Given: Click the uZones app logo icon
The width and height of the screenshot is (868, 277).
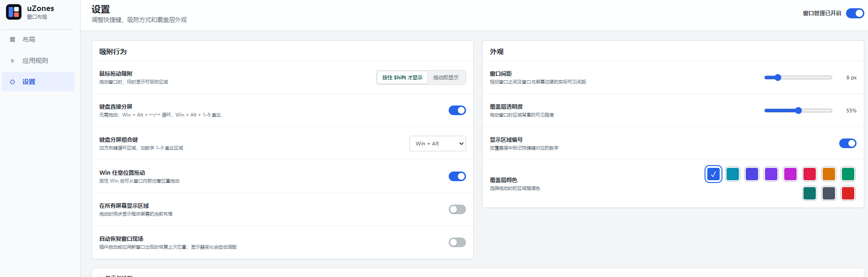Looking at the screenshot, I should (14, 12).
